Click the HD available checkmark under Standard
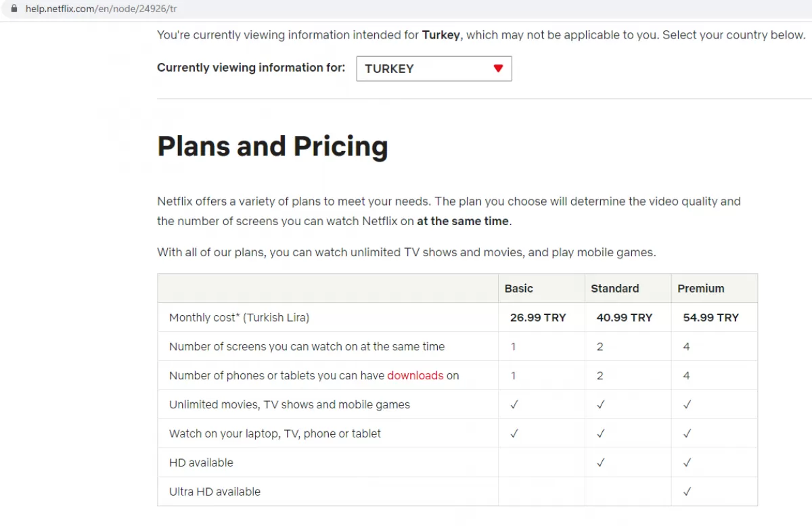The image size is (812, 526). click(600, 462)
